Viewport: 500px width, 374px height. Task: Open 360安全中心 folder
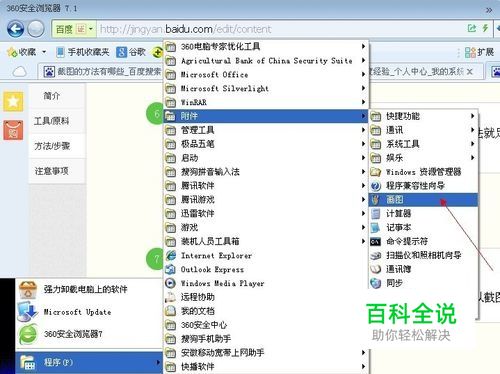pos(266,325)
